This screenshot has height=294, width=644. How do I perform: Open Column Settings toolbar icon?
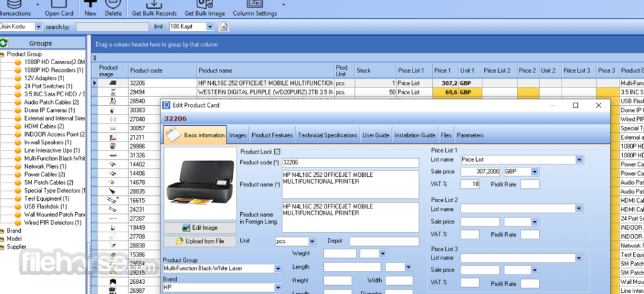255,4
